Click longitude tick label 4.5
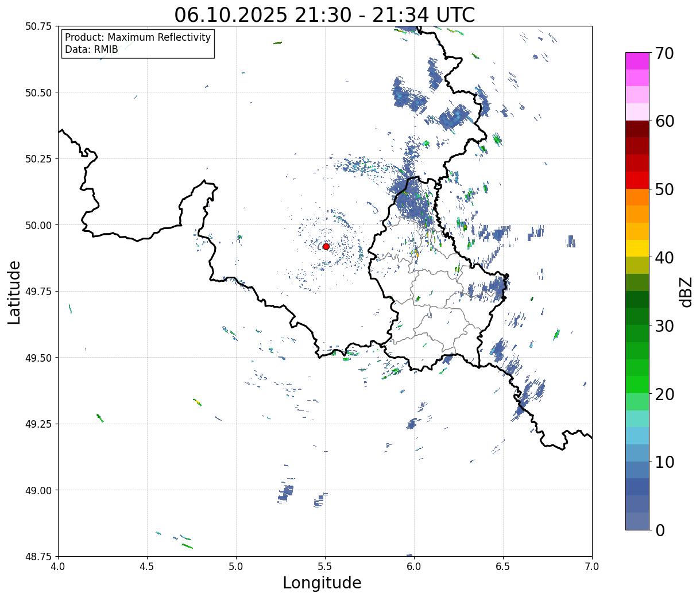The width and height of the screenshot is (700, 597). [x=147, y=566]
